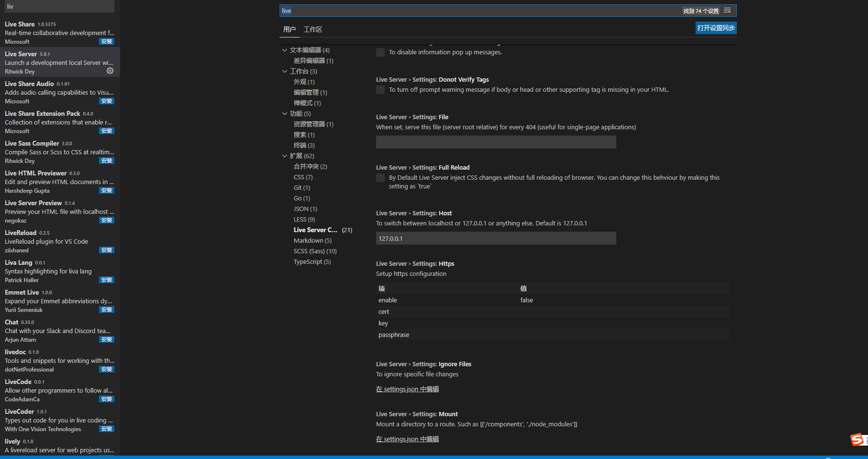The image size is (868, 459).
Task: Collapse the 文本编辑器 tree section
Action: 284,50
